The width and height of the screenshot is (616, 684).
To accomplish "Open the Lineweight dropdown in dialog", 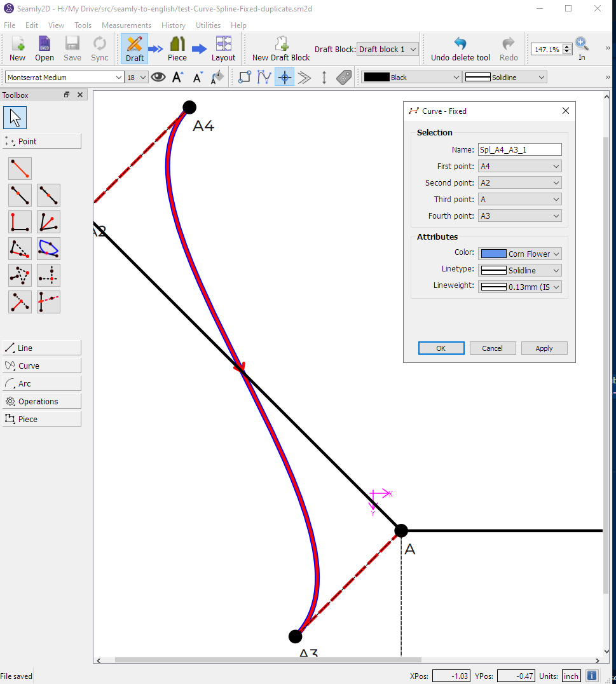I will click(x=519, y=287).
